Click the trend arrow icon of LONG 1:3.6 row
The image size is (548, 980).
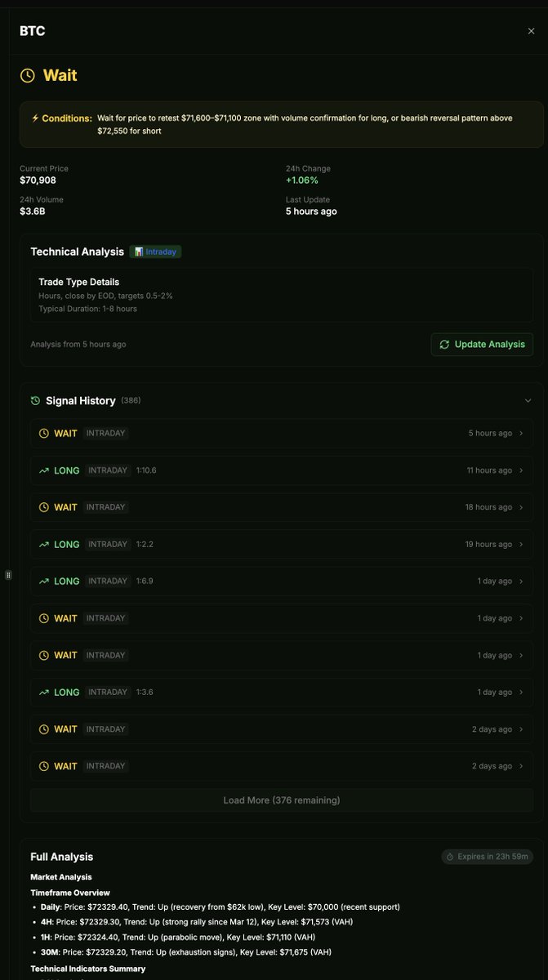point(44,692)
